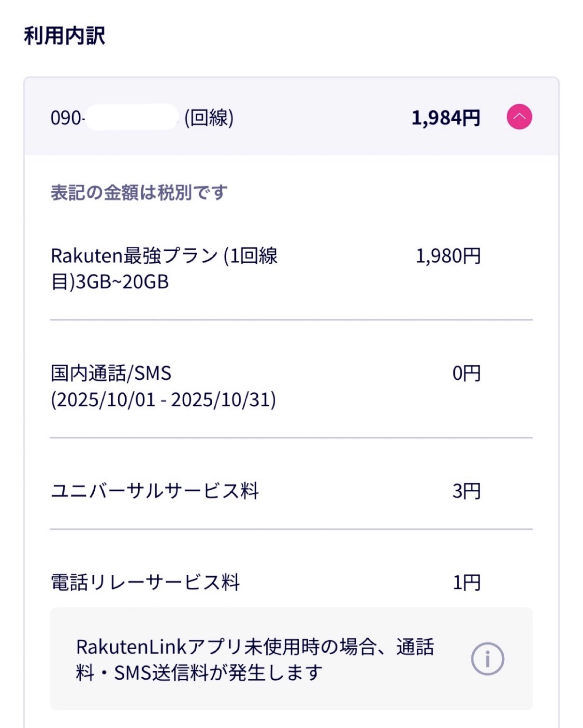Click the 1,984円 line total
583x728 pixels.
pos(445,118)
